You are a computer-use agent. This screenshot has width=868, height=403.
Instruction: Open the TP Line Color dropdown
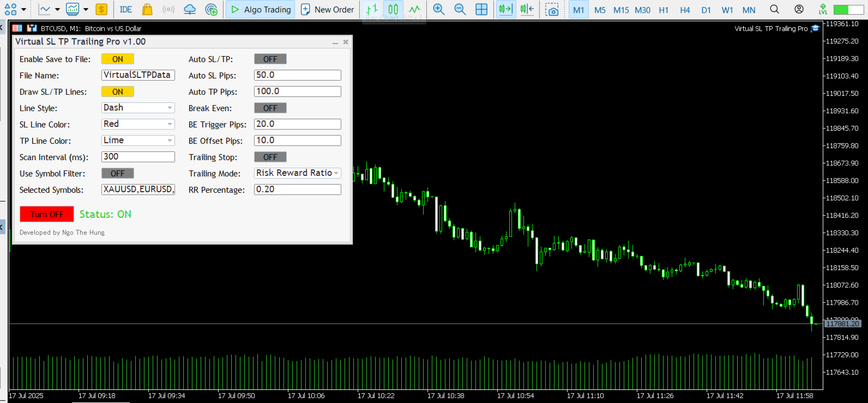[x=138, y=141]
